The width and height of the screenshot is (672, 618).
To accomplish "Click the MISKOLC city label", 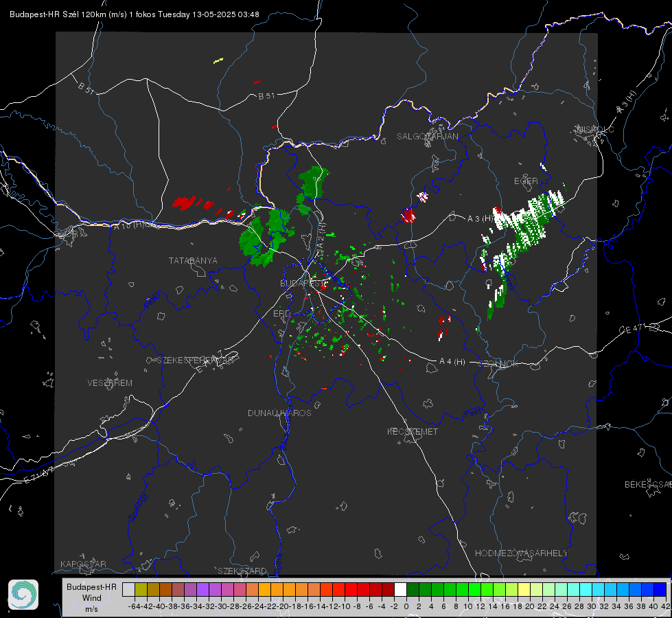I will click(595, 129).
